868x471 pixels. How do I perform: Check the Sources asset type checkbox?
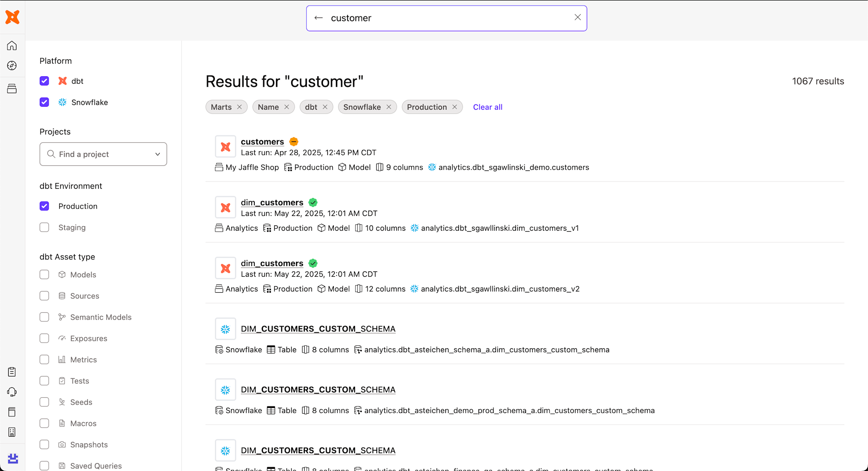point(44,296)
